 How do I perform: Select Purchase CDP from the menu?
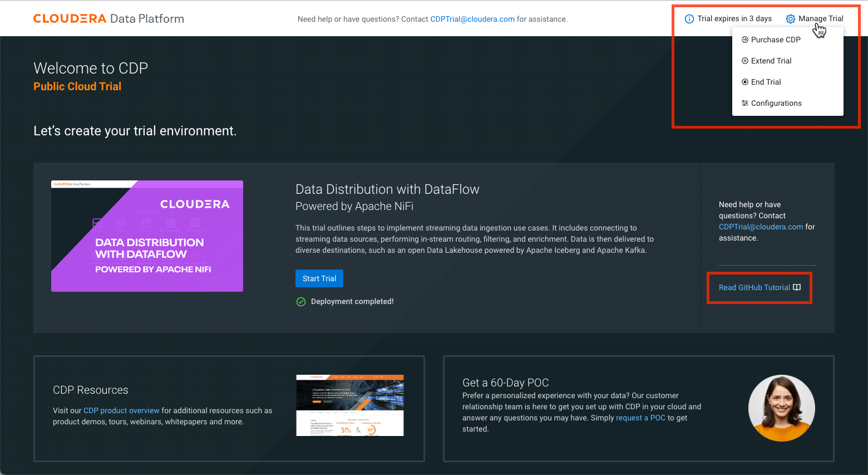[788, 40]
